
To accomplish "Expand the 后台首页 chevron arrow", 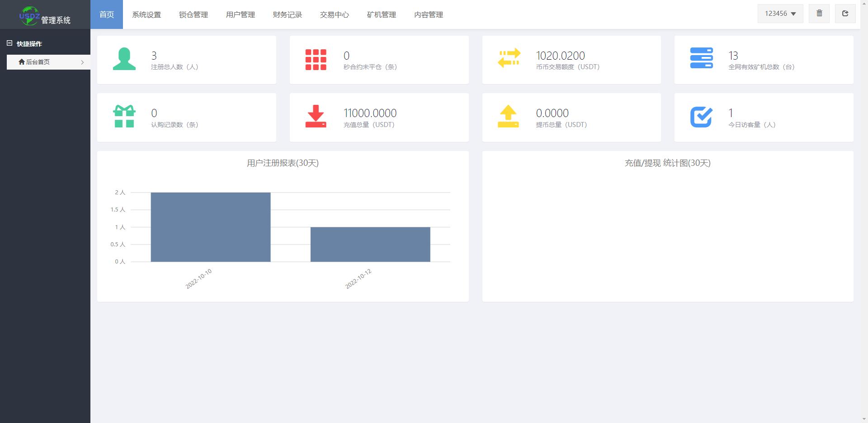I will pos(82,62).
